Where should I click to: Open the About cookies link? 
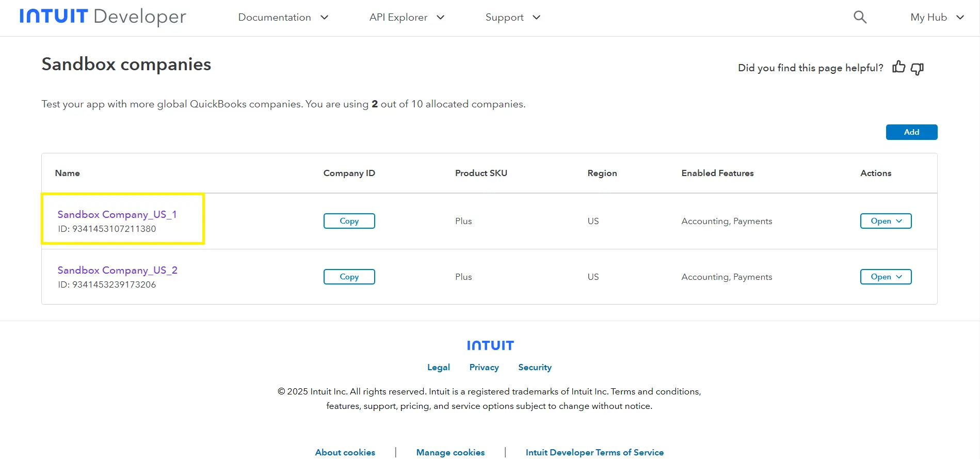345,452
